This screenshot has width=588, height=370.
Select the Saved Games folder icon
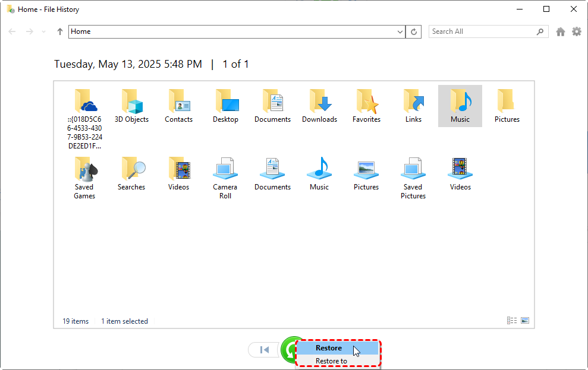click(x=84, y=169)
